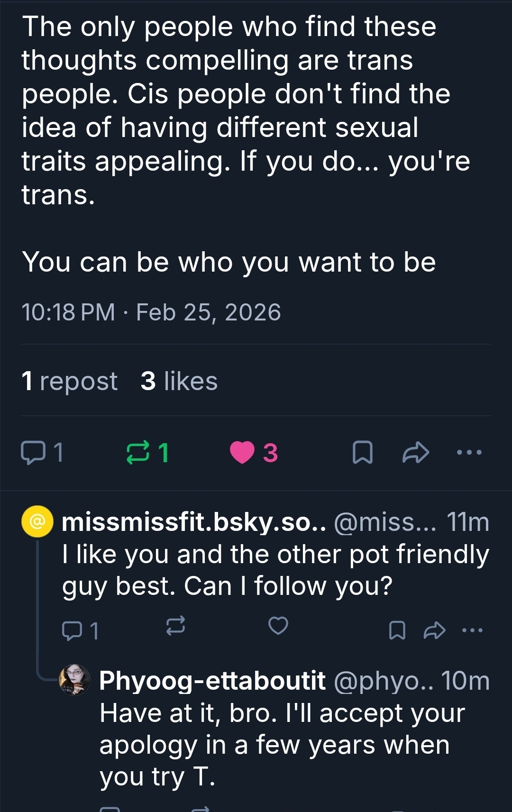The image size is (512, 812).
Task: View who reposted via '1 repost'
Action: point(69,381)
